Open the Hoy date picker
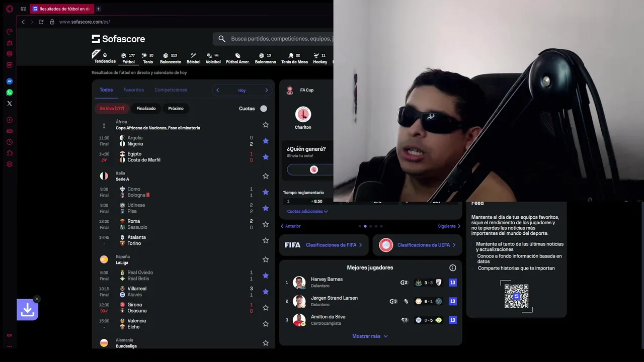Screen dimensions: 644x362 pos(242,90)
